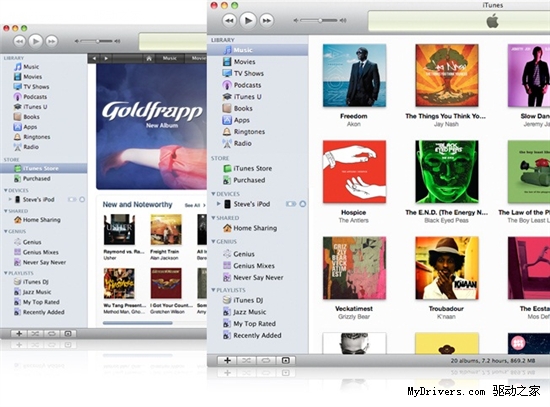Open Podcasts in front window sidebar
The image size is (550, 407).
(x=247, y=85)
